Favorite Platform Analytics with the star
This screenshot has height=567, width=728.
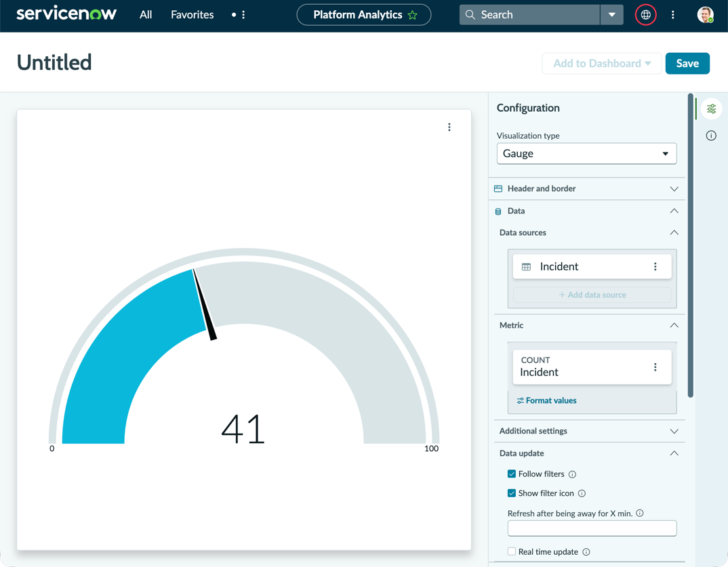coord(412,15)
